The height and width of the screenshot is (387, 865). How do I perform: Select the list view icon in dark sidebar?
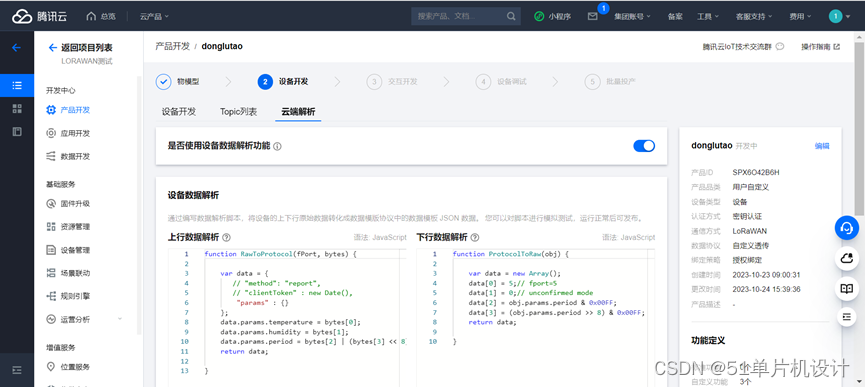(17, 85)
